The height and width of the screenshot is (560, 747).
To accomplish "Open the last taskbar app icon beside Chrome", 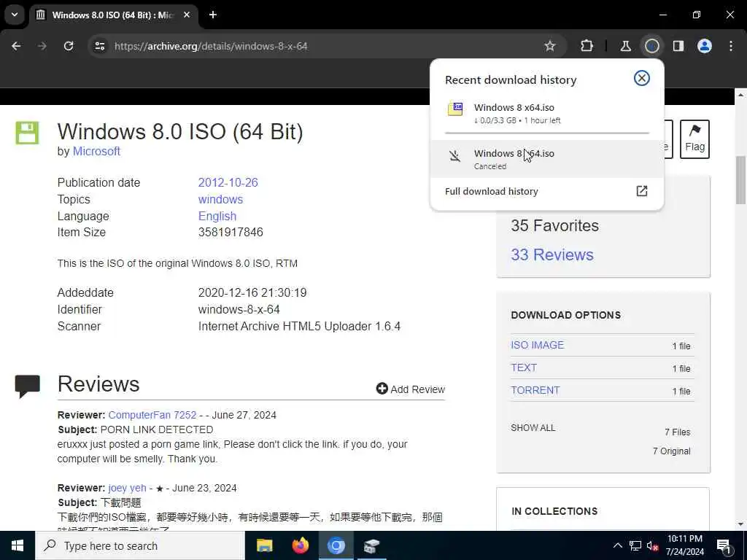I will pos(371,545).
